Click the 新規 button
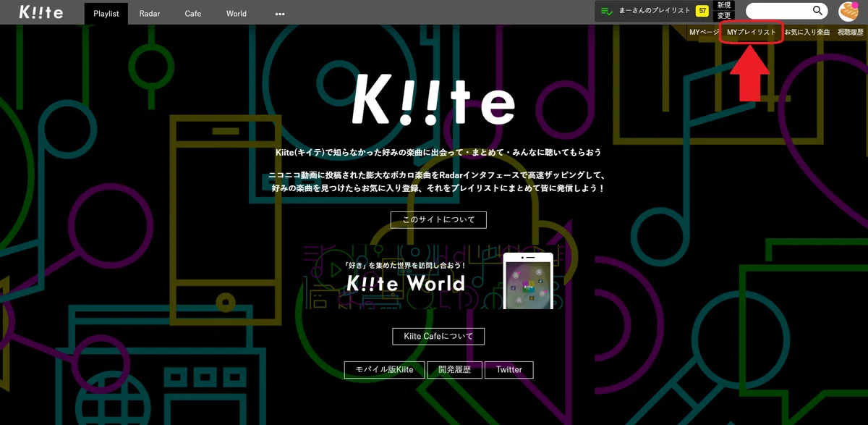Screen dimensions: 868x425 click(724, 6)
